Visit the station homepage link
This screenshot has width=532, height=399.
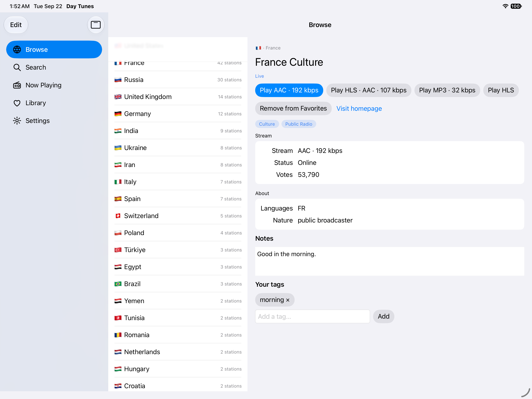click(x=359, y=108)
